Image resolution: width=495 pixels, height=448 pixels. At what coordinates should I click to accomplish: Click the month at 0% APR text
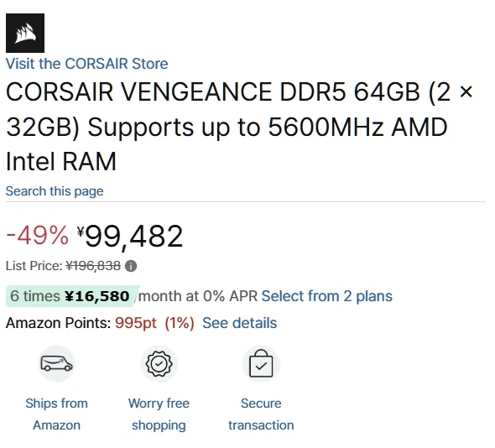[x=198, y=296]
